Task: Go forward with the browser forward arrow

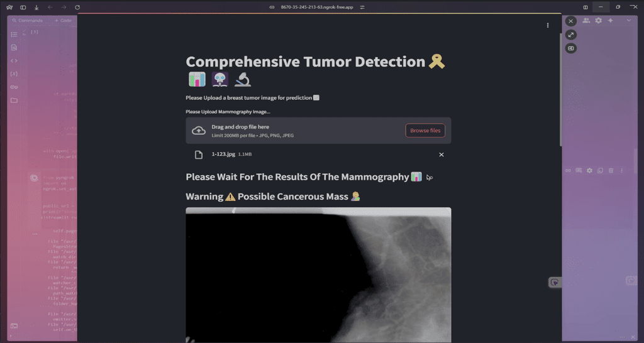Action: (64, 8)
